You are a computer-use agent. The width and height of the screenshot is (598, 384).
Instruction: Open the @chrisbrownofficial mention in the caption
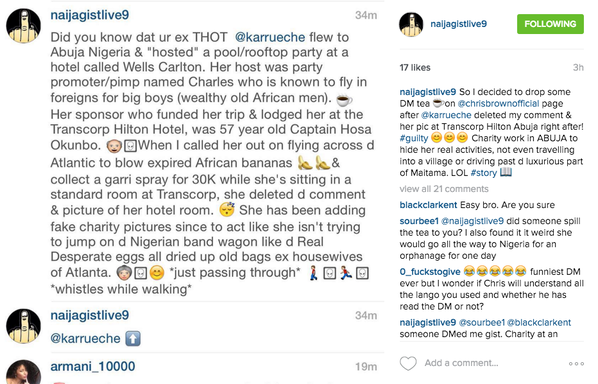498,103
